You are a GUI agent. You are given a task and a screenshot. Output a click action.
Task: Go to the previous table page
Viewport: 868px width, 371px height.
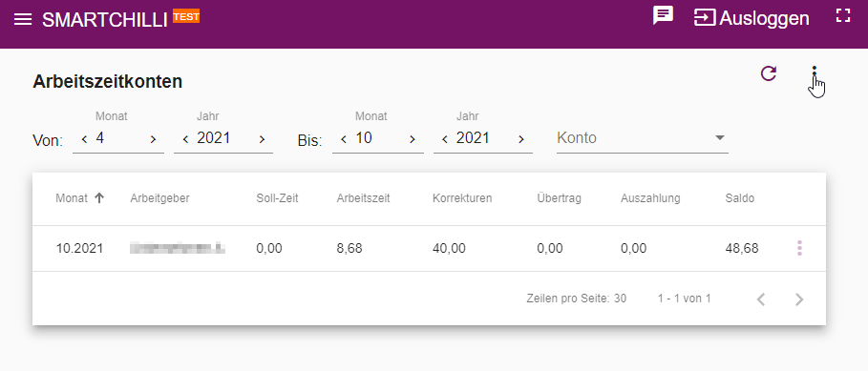tap(761, 299)
